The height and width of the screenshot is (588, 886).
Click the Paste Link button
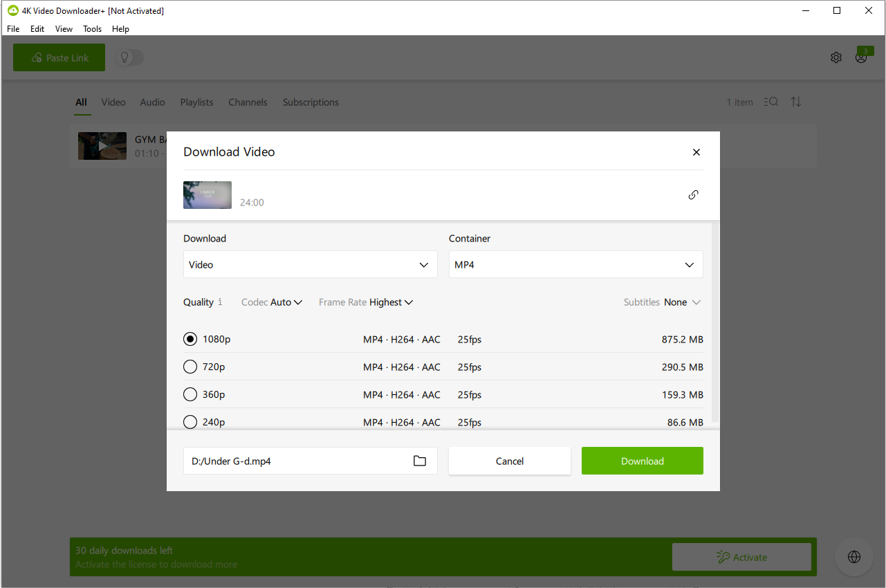[x=59, y=57]
